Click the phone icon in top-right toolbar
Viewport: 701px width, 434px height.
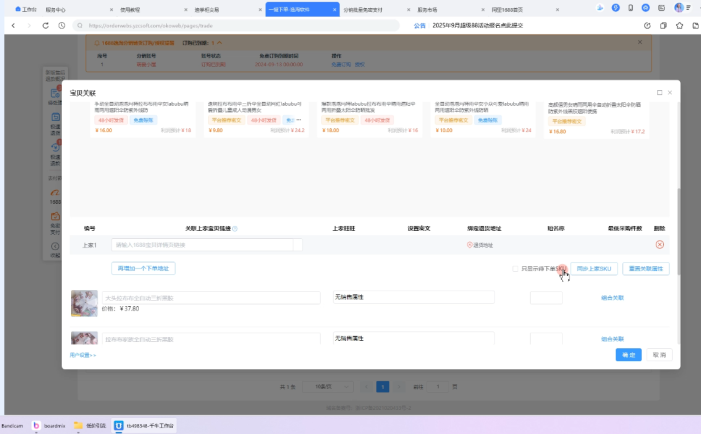click(630, 8)
